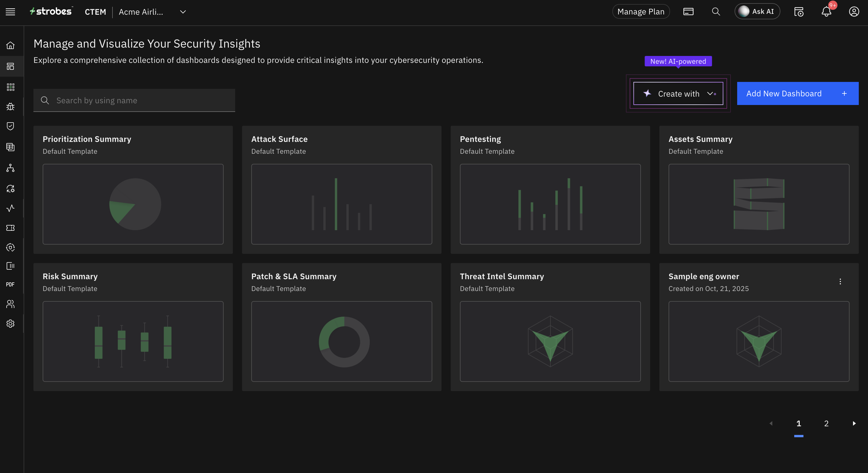Click the Manage Plan button
The width and height of the screenshot is (868, 473).
[641, 11]
